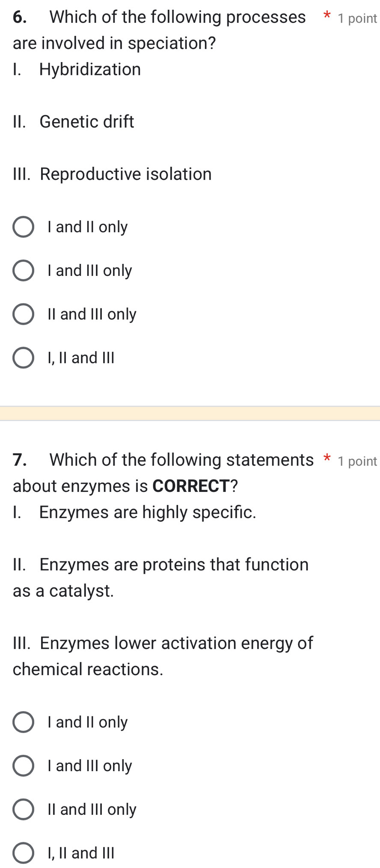
Task: Click the "1 point" label beside question 7
Action: [356, 461]
